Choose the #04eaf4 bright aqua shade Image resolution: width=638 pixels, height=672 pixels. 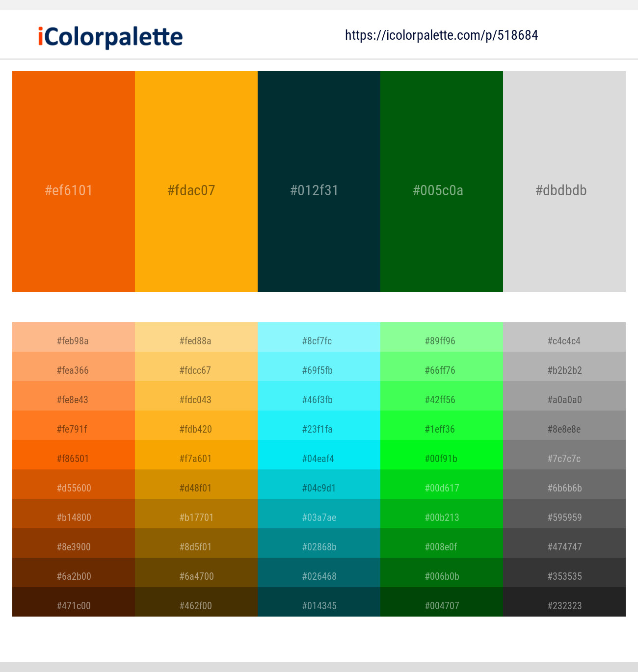click(x=319, y=455)
